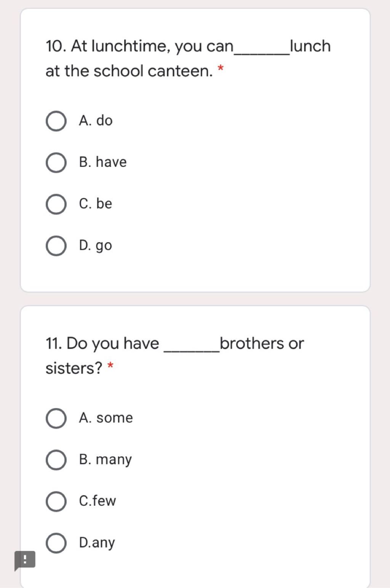
Task: Choose radio circle beside B. many
Action: tap(56, 460)
